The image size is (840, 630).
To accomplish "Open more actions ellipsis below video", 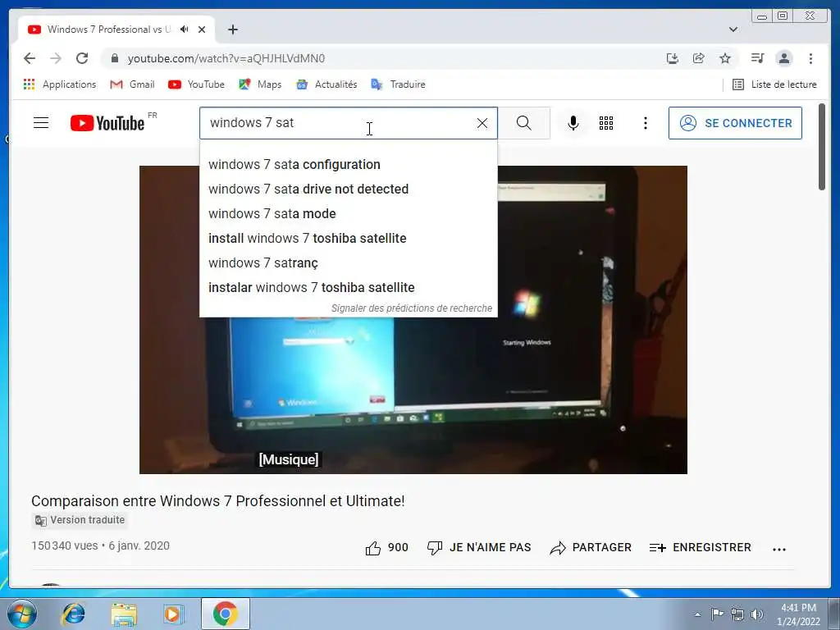I will (x=779, y=549).
